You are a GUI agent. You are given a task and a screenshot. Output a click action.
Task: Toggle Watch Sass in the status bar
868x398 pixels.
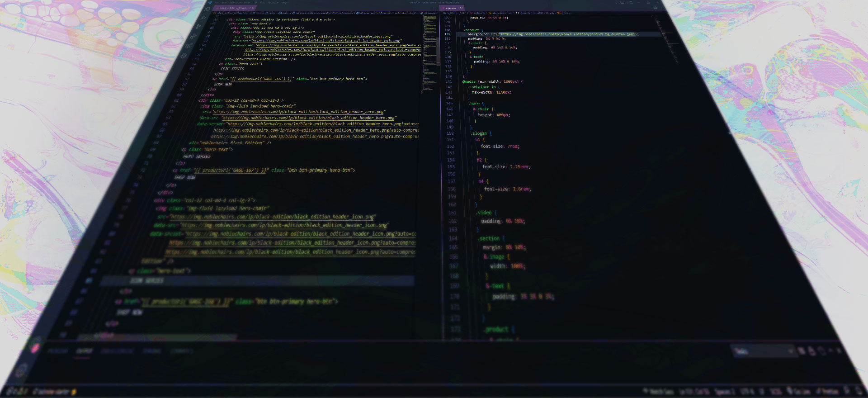pos(661,391)
